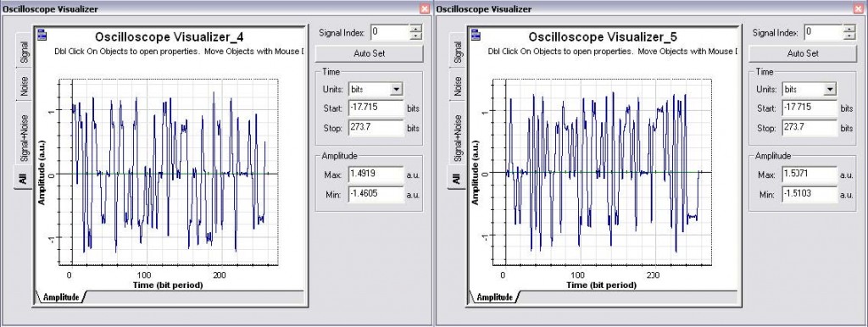
Task: Click the Signal Index field in the right visualizer
Action: click(823, 32)
